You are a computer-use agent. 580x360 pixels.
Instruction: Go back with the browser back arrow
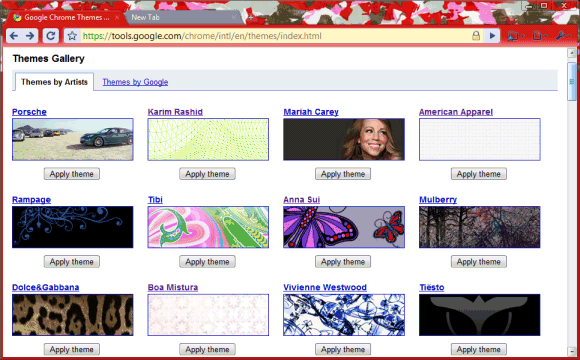[x=14, y=36]
